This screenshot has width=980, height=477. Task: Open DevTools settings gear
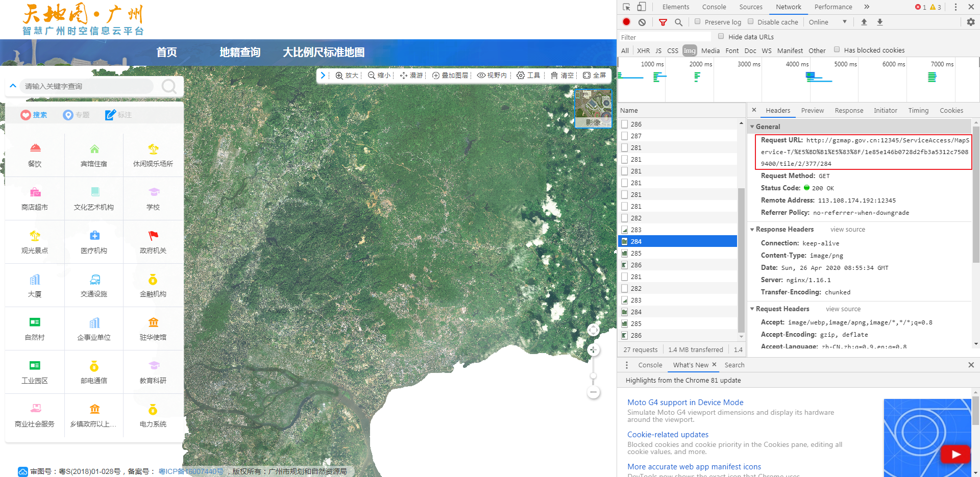pyautogui.click(x=971, y=22)
